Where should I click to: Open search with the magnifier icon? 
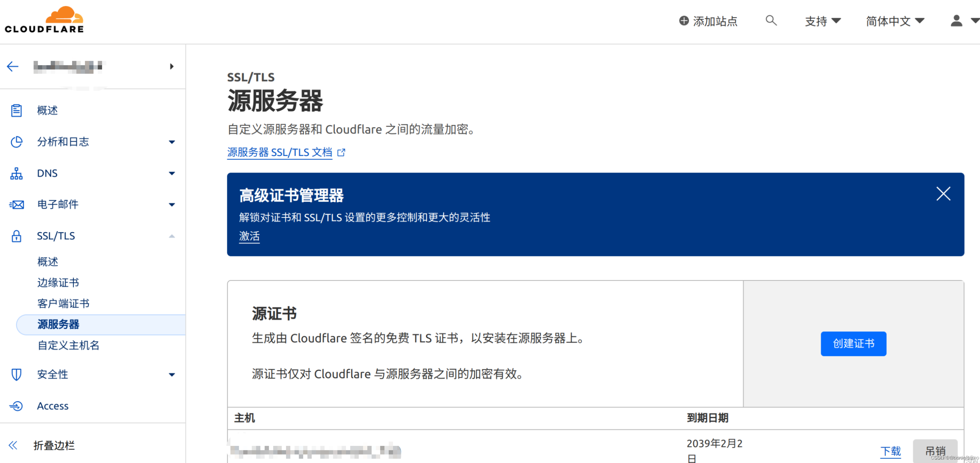pyautogui.click(x=771, y=21)
